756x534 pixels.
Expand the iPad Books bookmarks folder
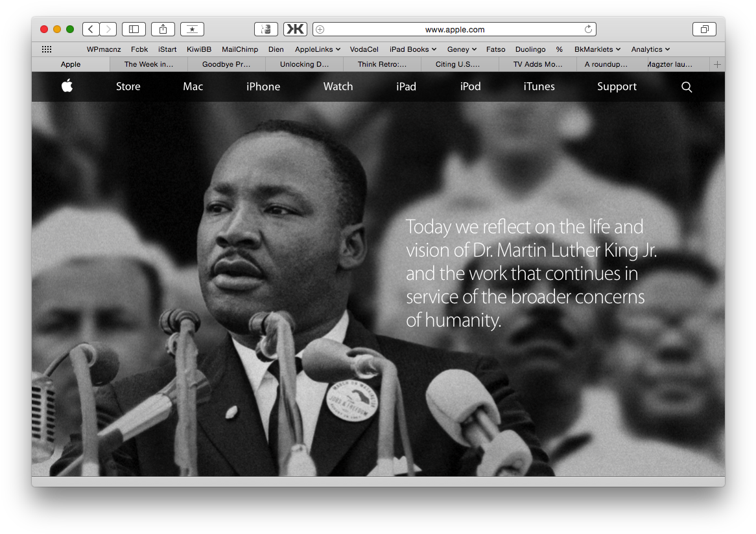412,49
